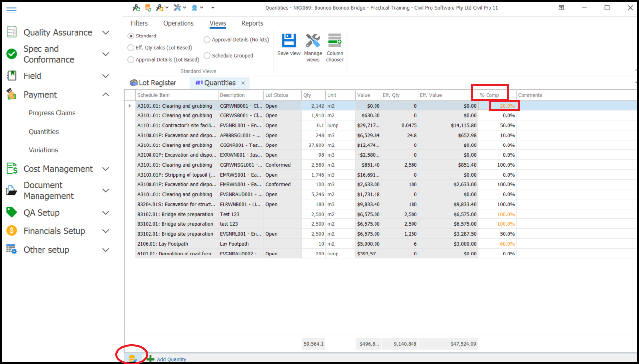The height and width of the screenshot is (364, 639).
Task: Open the Lot Register tab
Action: (153, 83)
